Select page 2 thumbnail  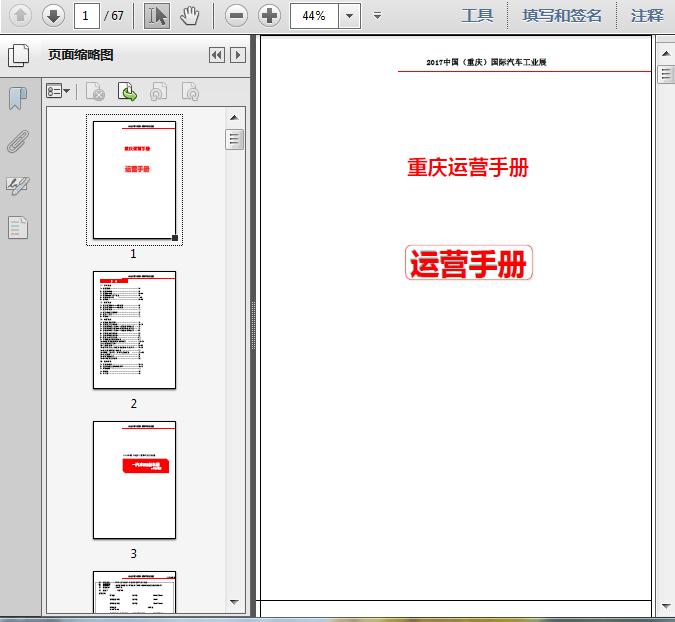(x=134, y=330)
